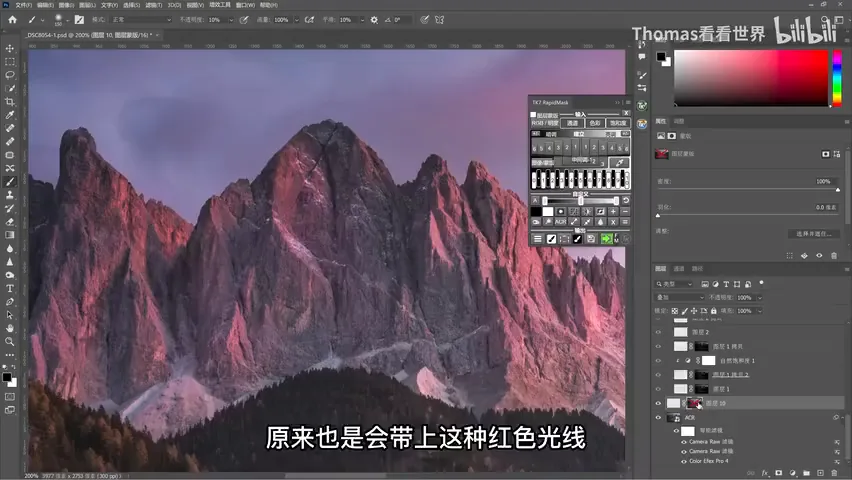The image size is (852, 480).
Task: Toggle visibility of 图层 2 layer
Action: 658,332
